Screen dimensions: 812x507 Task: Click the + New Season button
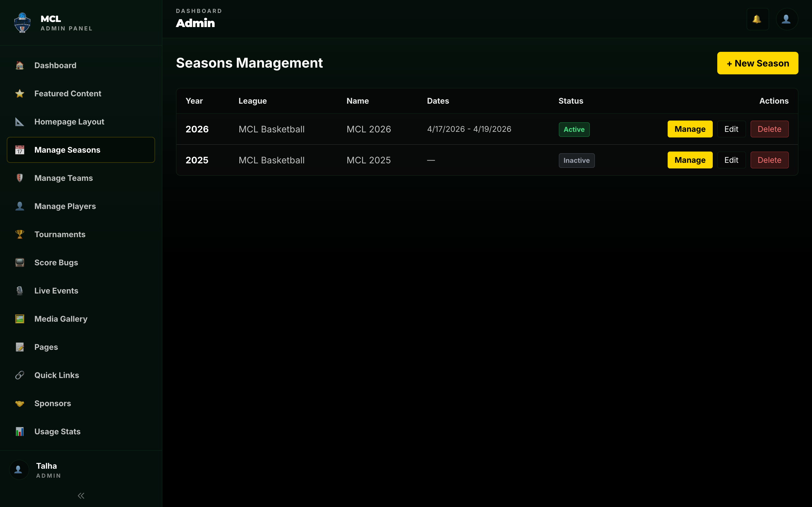click(757, 63)
